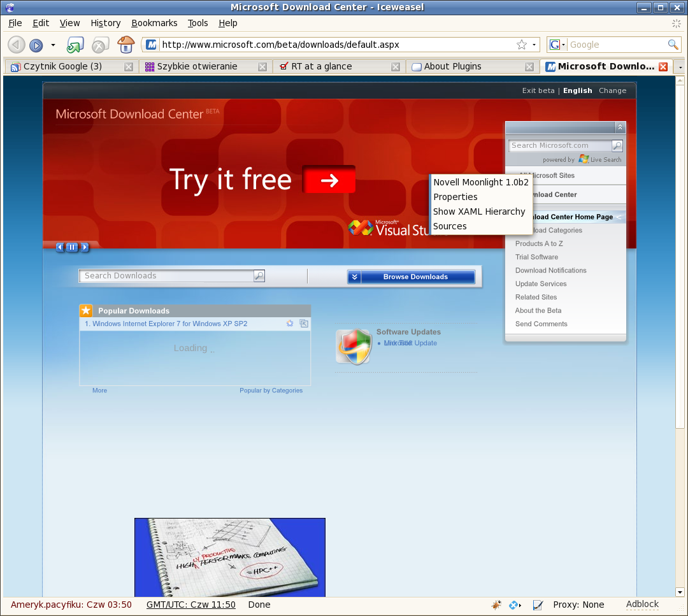Close the RT at a glance tab

[x=396, y=67]
